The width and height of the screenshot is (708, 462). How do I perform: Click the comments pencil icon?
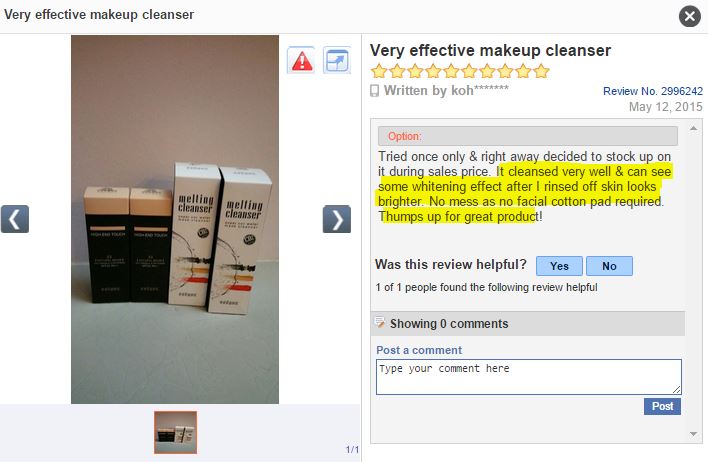pos(380,322)
